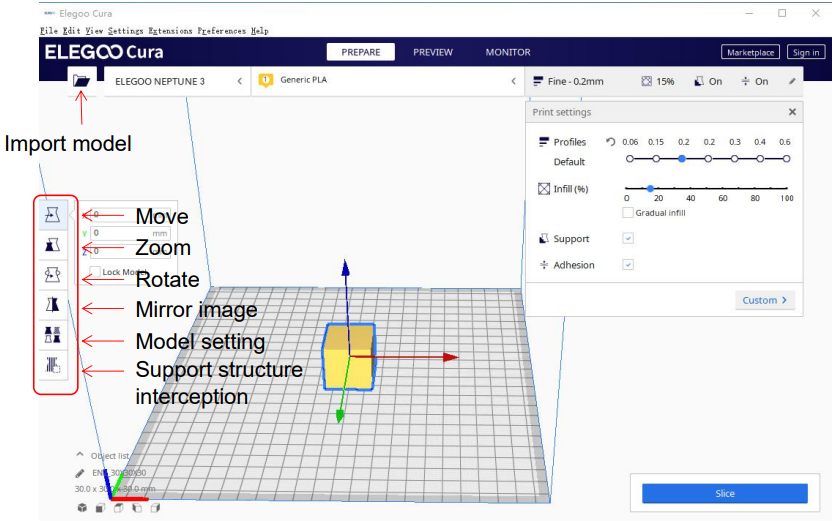Click the Z position input field

point(130,251)
